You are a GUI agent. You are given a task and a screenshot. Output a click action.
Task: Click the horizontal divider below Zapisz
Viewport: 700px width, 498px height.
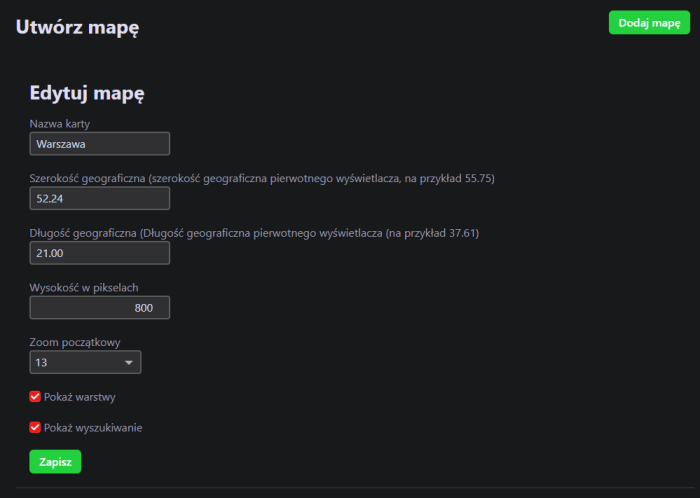point(350,487)
